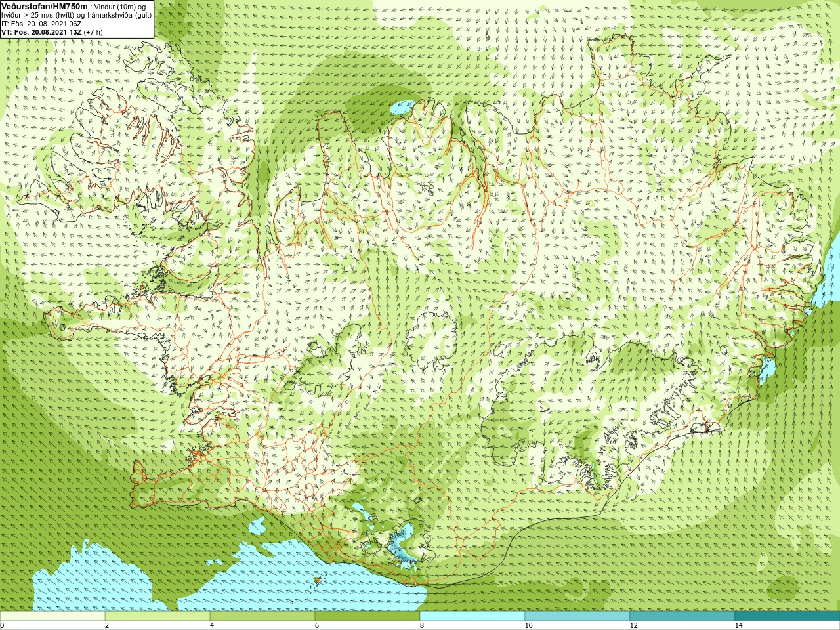Viewport: 840px width, 630px height.
Task: Click the legend value '6'
Action: pyautogui.click(x=316, y=625)
